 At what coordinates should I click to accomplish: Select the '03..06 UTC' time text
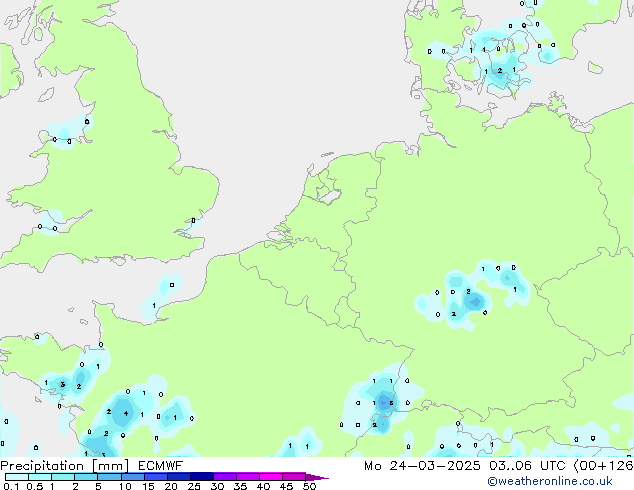527,466
